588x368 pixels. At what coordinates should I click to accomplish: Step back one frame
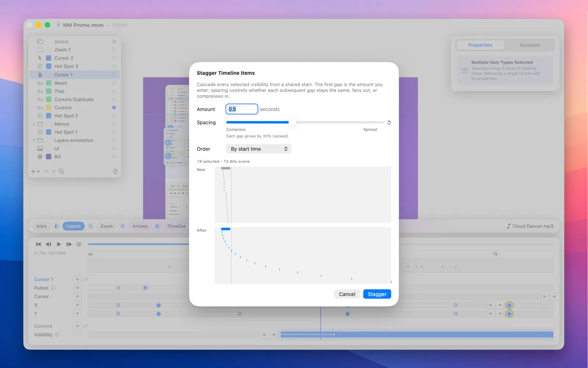48,244
